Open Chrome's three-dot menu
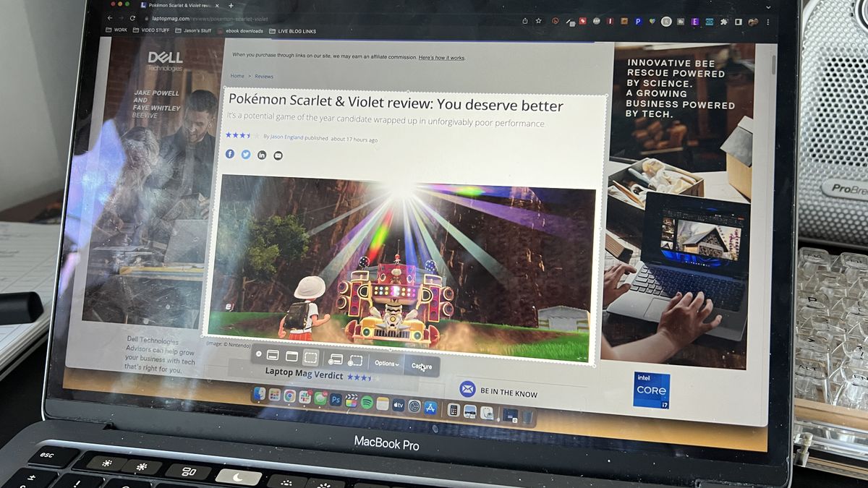Screen dimensions: 868x488 tap(767, 22)
